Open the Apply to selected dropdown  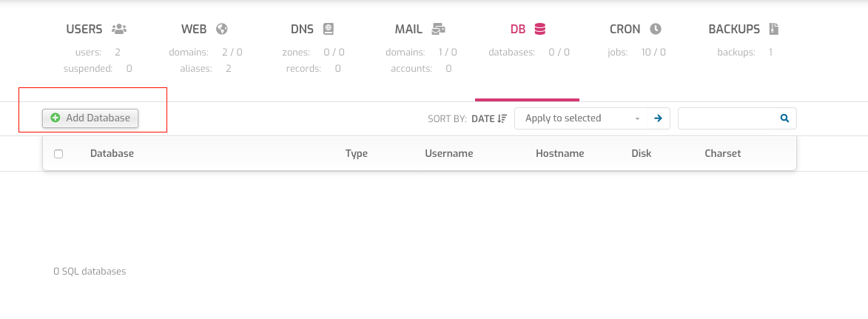[582, 118]
